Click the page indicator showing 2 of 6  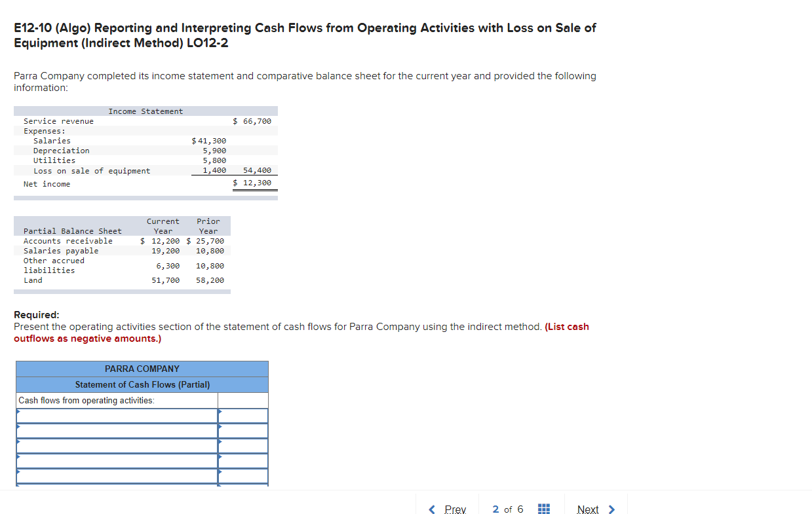click(x=507, y=509)
